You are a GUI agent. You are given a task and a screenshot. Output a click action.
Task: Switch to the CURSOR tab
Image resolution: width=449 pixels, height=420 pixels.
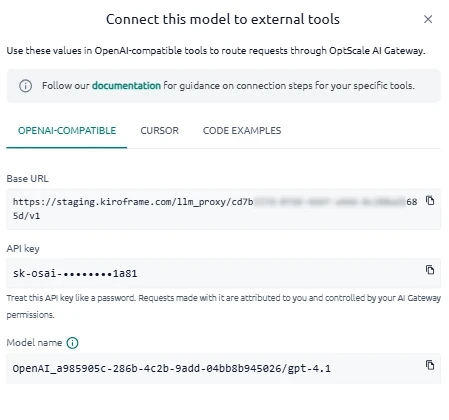pos(159,131)
